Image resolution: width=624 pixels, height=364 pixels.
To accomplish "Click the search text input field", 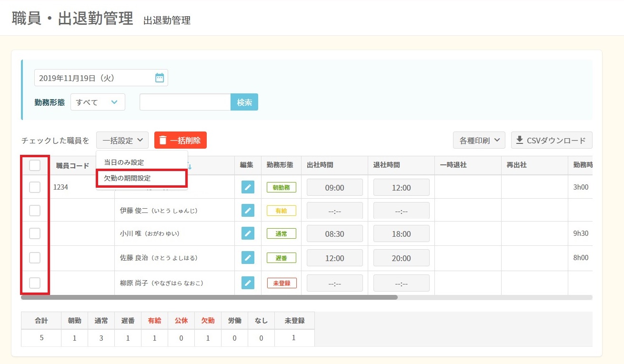I will point(185,102).
